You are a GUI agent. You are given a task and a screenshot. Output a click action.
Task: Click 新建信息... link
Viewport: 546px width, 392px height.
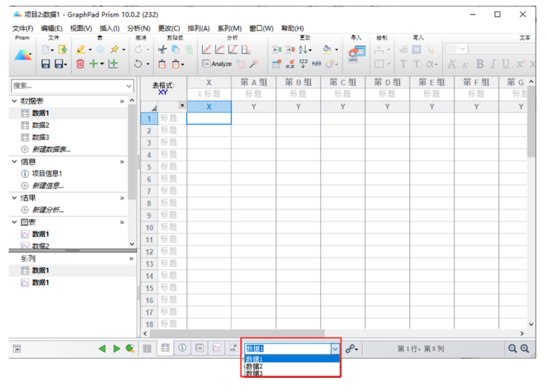[x=48, y=186]
